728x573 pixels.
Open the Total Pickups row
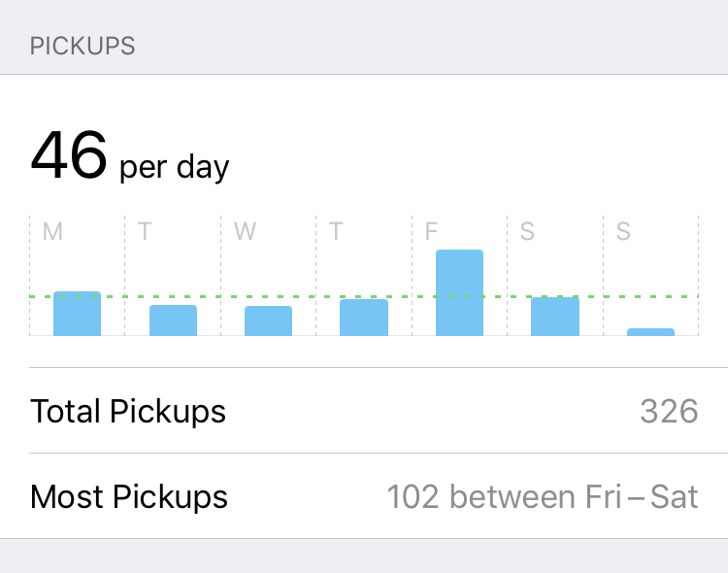tap(364, 411)
